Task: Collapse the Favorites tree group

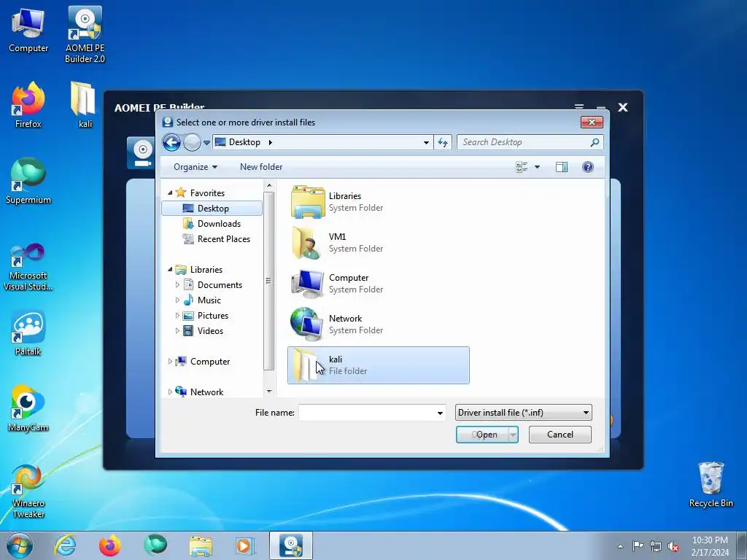Action: 170,192
